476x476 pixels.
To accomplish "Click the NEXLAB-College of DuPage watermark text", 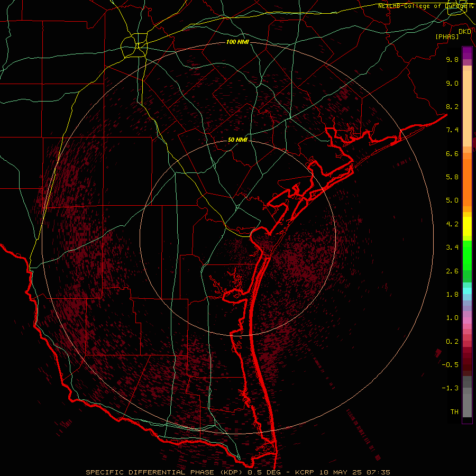I will pyautogui.click(x=425, y=6).
